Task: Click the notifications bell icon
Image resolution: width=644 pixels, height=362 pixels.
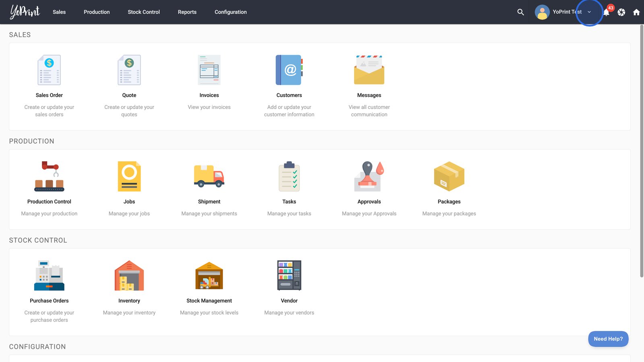Action: point(606,12)
